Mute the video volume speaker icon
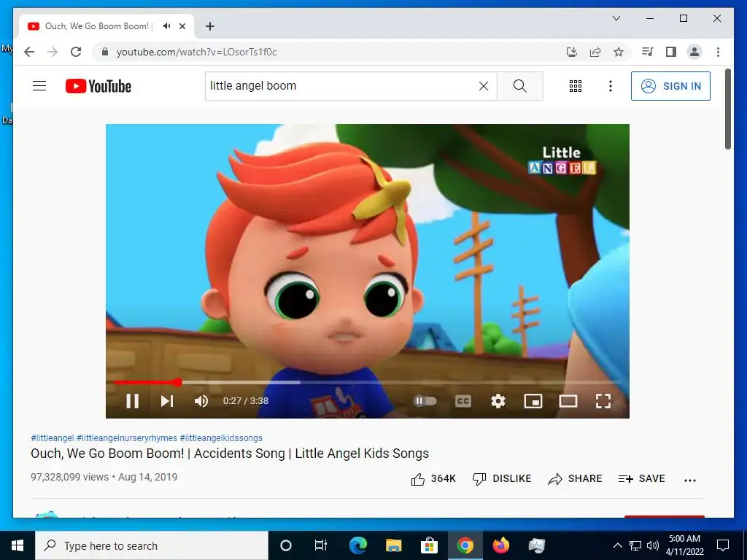Image resolution: width=747 pixels, height=560 pixels. pyautogui.click(x=201, y=401)
